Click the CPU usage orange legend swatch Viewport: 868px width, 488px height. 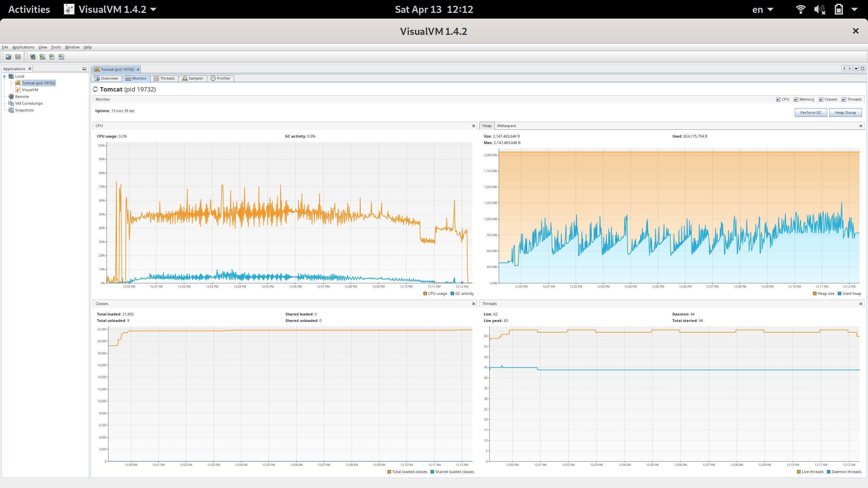tap(425, 294)
